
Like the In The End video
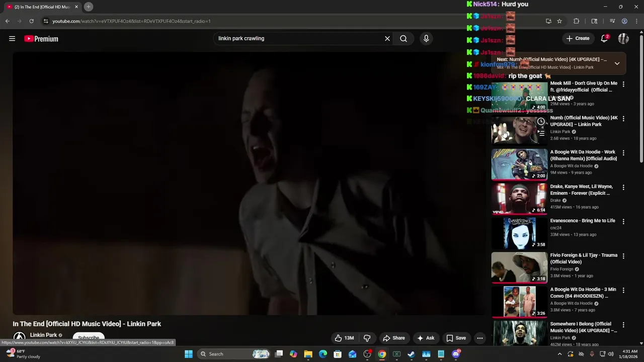point(344,338)
